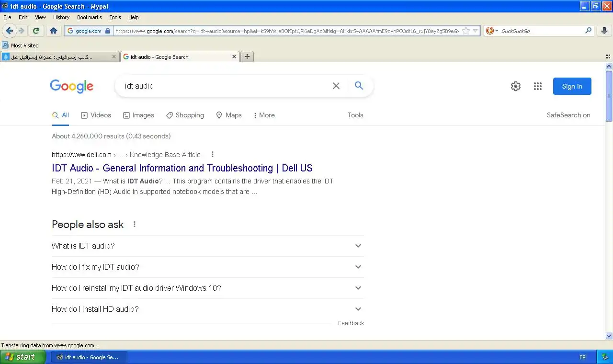Image resolution: width=613 pixels, height=364 pixels.
Task: Open the DuckDuckGo search engine selector
Action: coord(492,31)
